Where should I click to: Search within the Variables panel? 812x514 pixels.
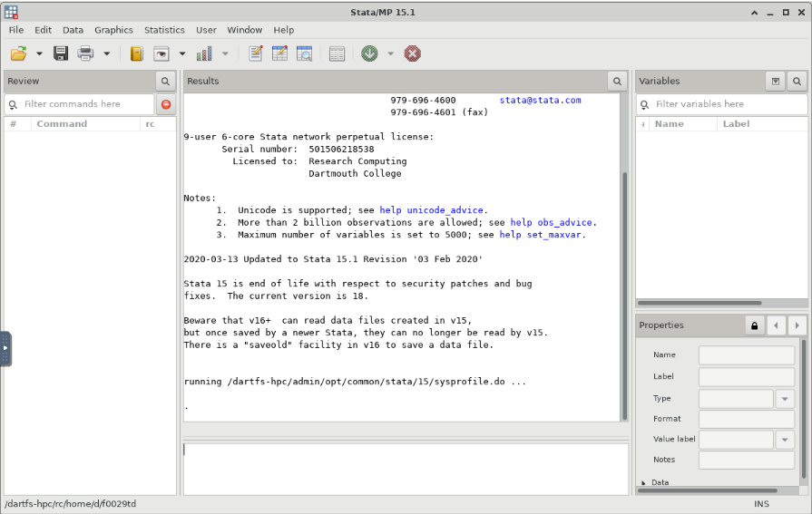pyautogui.click(x=797, y=82)
